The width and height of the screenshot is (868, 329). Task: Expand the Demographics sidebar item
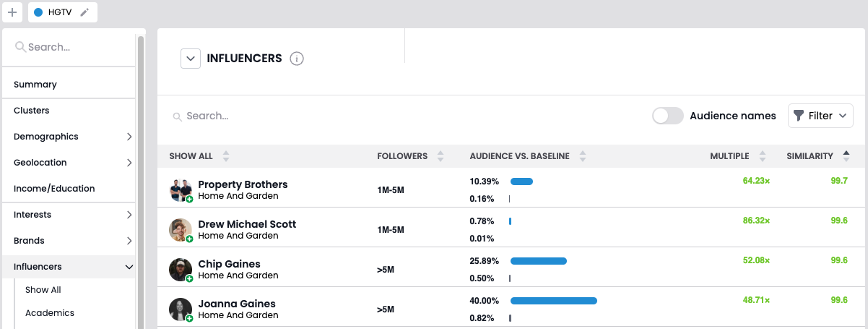[x=129, y=137]
